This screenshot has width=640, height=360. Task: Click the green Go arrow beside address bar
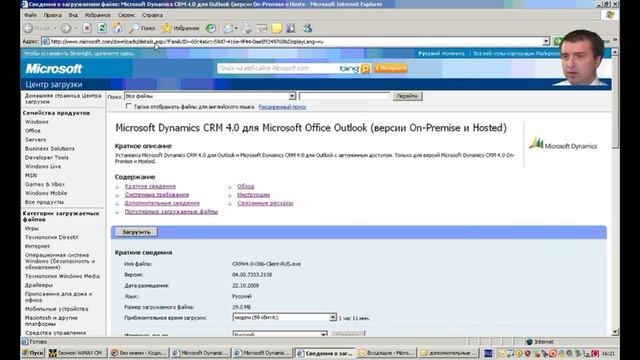click(558, 41)
